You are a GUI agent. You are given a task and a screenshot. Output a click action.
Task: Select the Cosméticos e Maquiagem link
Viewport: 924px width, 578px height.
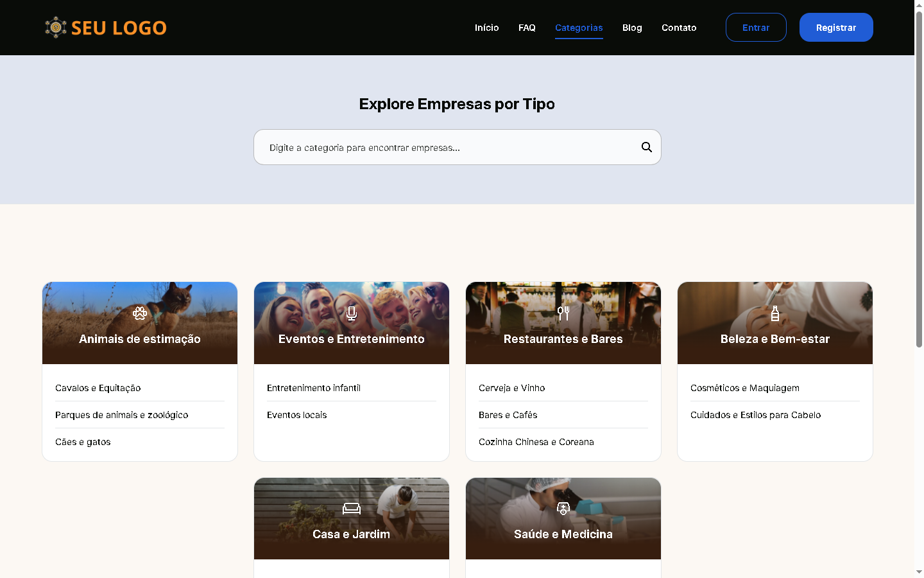pyautogui.click(x=745, y=388)
